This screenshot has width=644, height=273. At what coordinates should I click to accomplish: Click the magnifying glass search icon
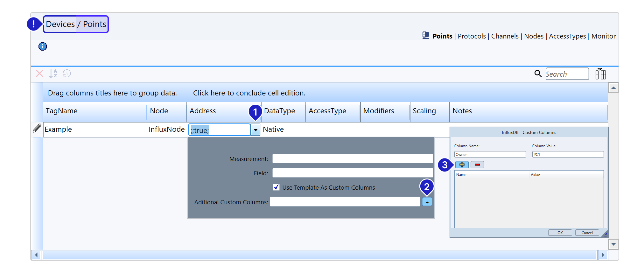pyautogui.click(x=538, y=74)
